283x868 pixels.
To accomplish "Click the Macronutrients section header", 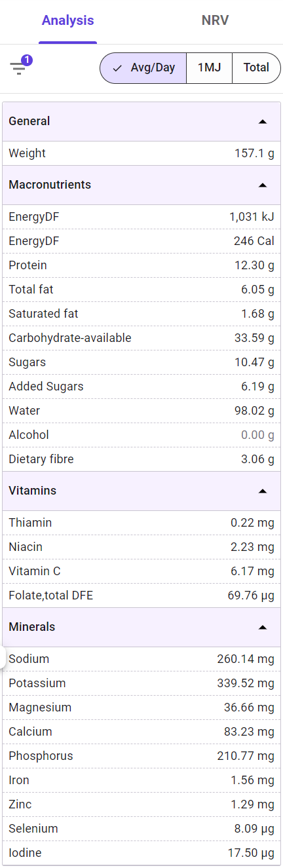I will pyautogui.click(x=141, y=185).
